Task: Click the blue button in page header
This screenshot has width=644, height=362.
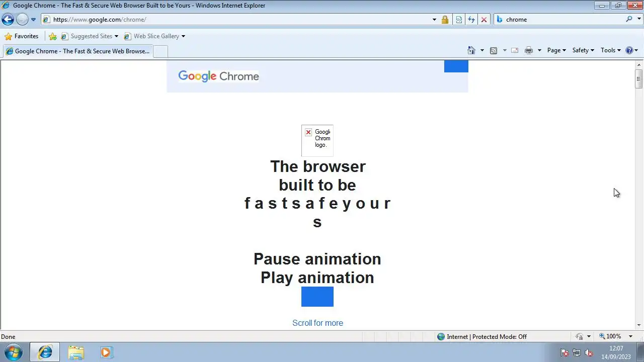Action: coord(456,66)
